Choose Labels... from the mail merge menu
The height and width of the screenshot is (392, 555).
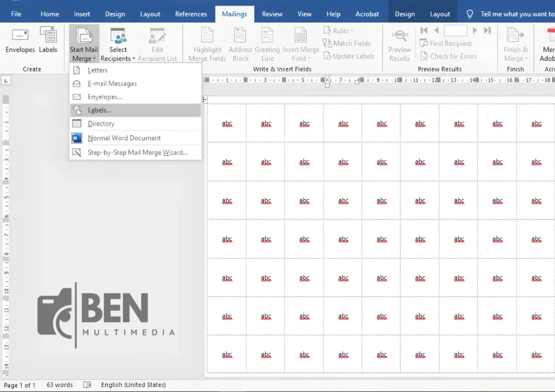[99, 110]
